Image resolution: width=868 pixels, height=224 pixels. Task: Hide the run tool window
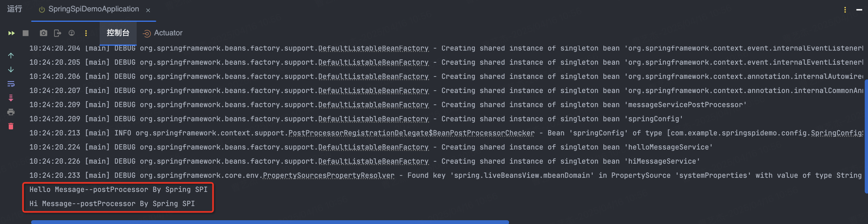click(859, 10)
